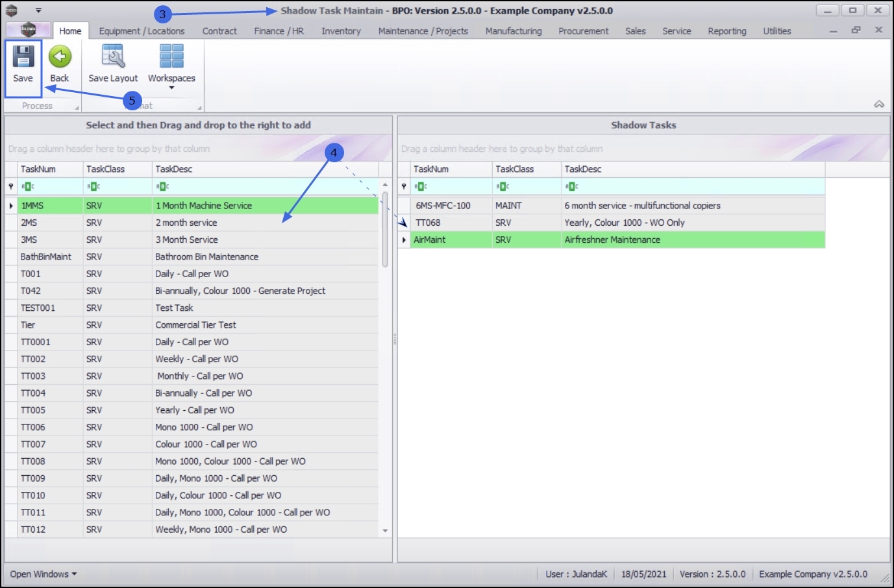The width and height of the screenshot is (894, 588).
Task: Click task number TT012
Action: [33, 530]
